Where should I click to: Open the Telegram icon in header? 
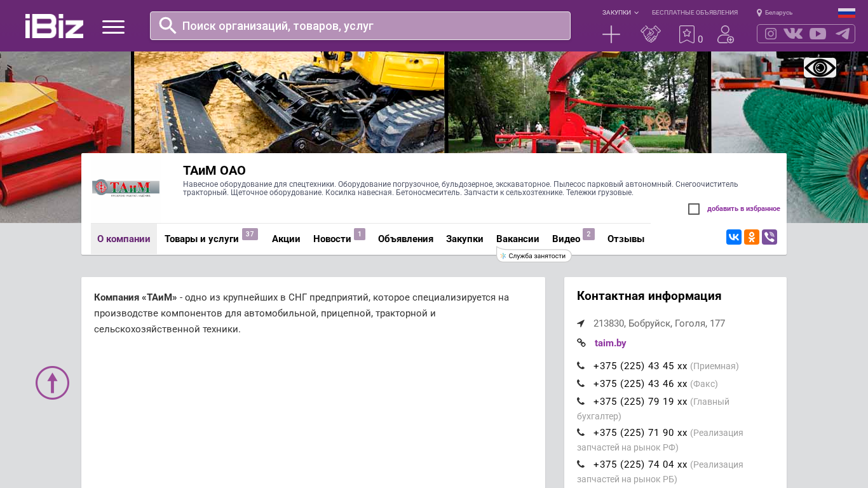pyautogui.click(x=843, y=34)
